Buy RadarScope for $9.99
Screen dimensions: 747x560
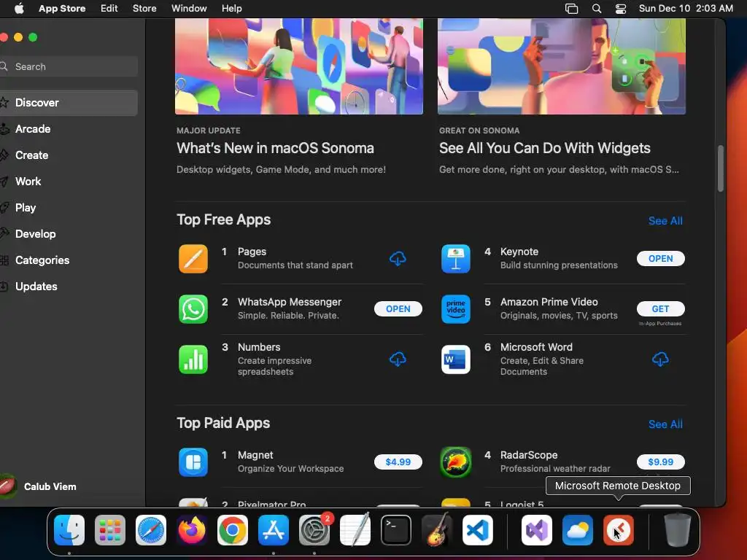[660, 462]
